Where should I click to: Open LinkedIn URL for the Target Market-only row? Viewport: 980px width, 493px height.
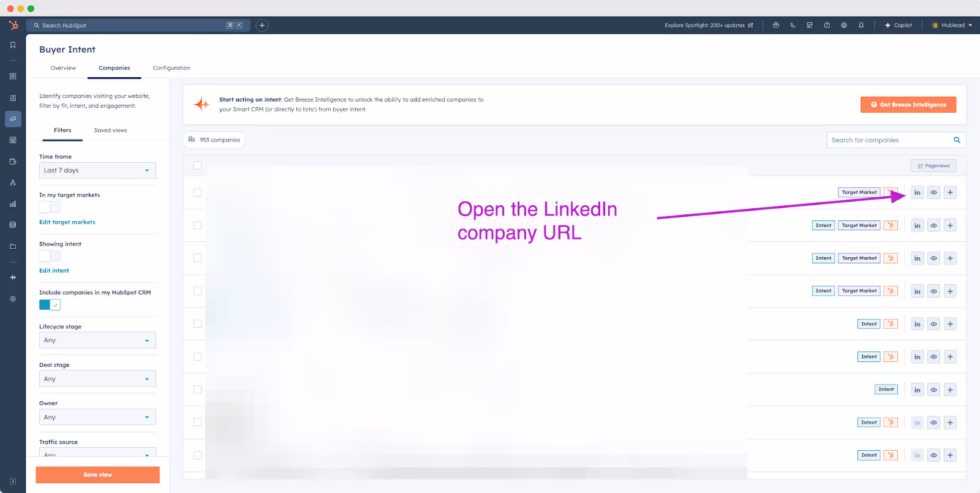tap(917, 192)
